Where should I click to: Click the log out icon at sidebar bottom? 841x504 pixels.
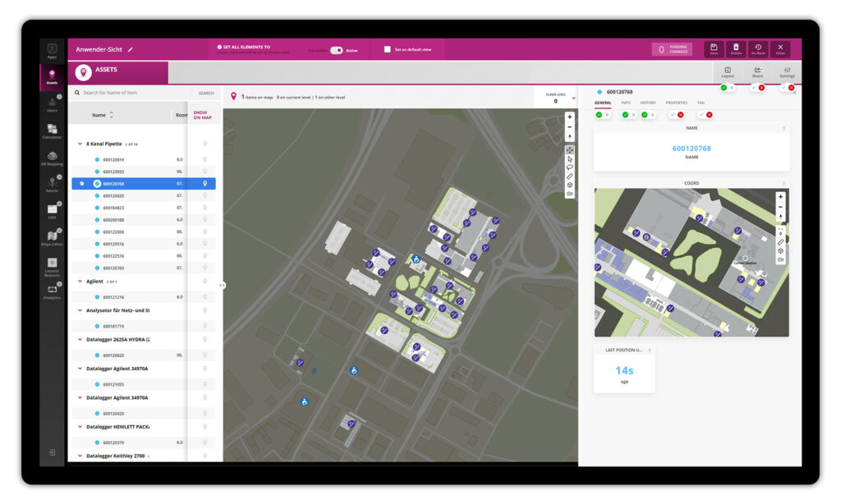(x=52, y=452)
